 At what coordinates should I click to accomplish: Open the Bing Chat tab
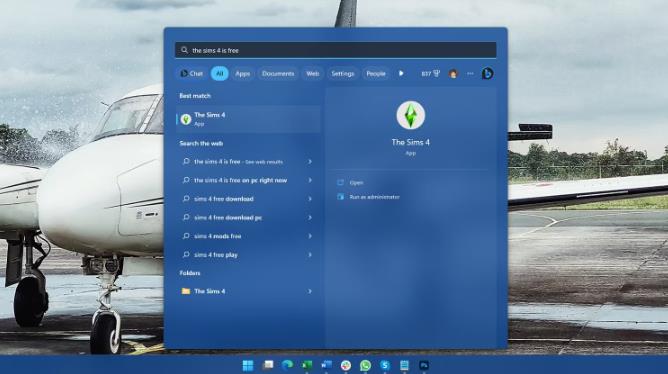(x=192, y=74)
